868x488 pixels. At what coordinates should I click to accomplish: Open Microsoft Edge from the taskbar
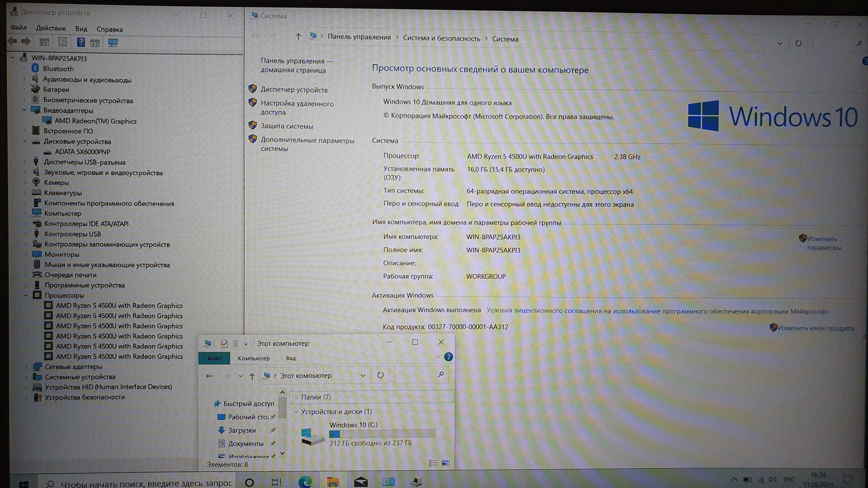click(305, 482)
